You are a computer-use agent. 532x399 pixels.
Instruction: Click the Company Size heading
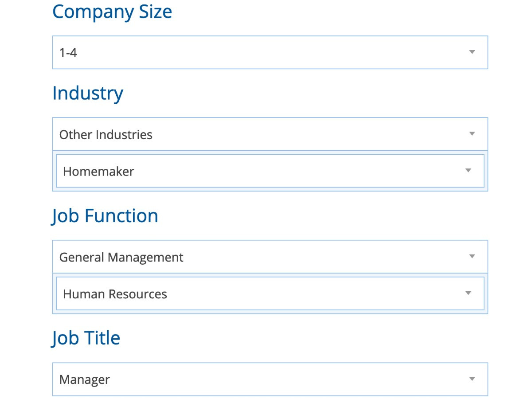tap(112, 12)
